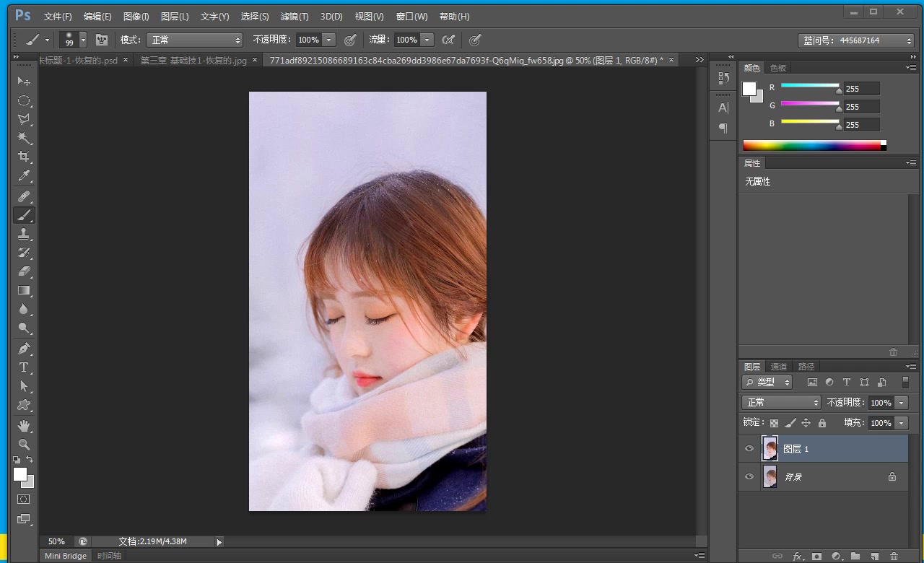Switch to the 通道 tab
The height and width of the screenshot is (563, 924).
[779, 367]
